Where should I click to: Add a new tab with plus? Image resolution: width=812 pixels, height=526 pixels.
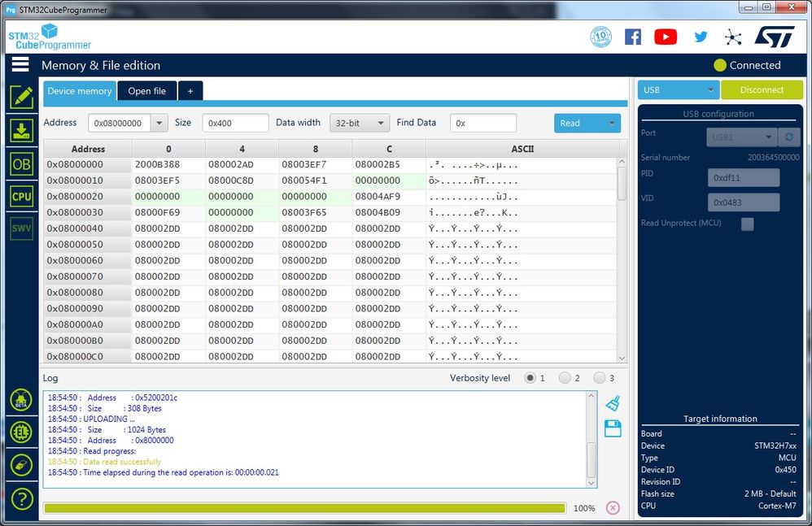click(x=190, y=91)
